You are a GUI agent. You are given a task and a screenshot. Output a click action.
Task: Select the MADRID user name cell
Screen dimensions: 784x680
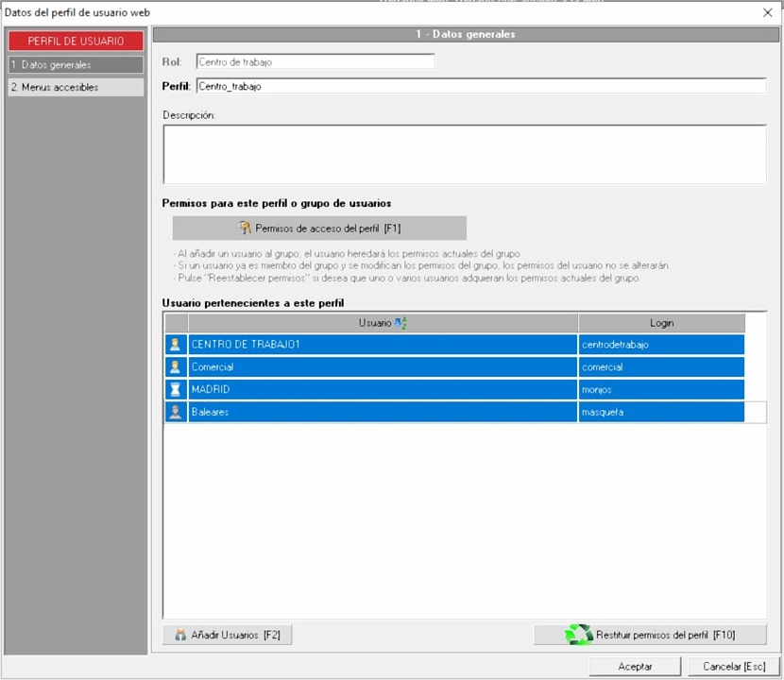(x=383, y=389)
